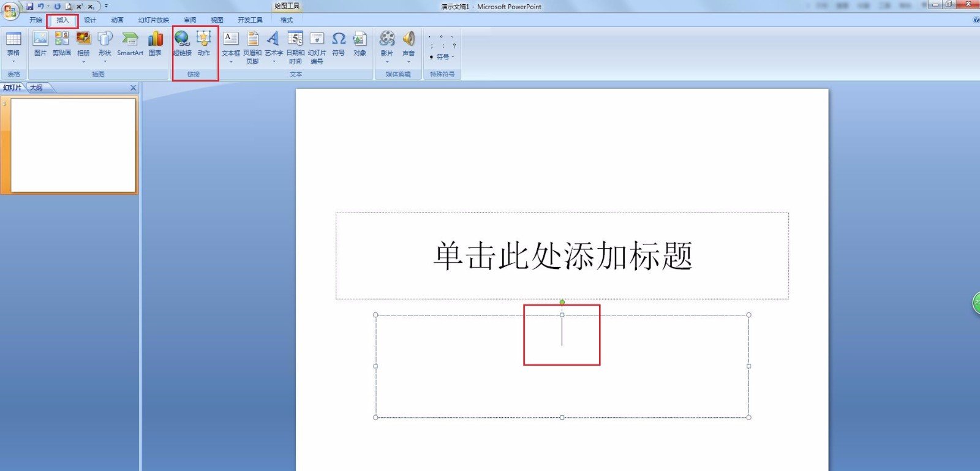This screenshot has width=980, height=471.
Task: Click the 相册 photo album icon
Action: click(x=83, y=39)
